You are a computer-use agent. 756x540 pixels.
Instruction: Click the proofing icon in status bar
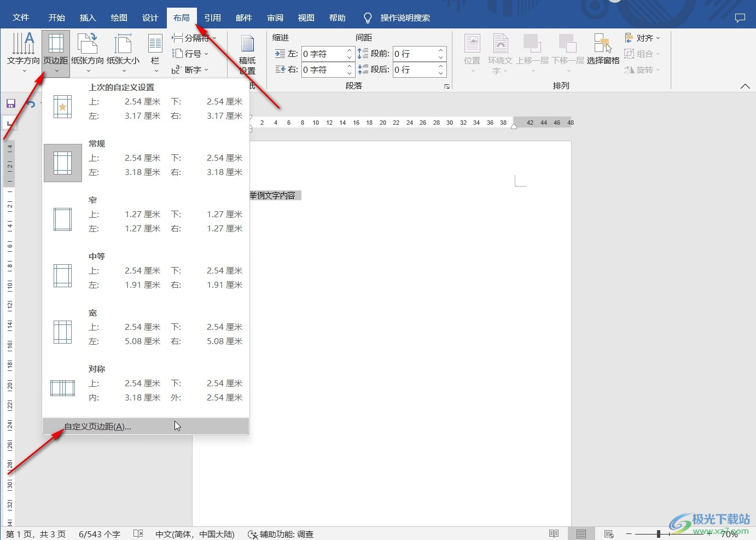pyautogui.click(x=138, y=533)
